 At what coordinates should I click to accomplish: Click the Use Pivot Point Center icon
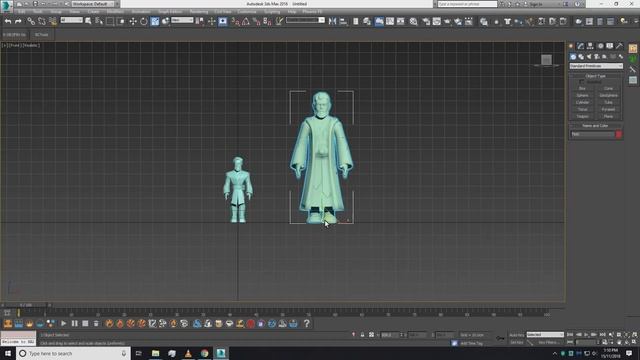pyautogui.click(x=200, y=21)
